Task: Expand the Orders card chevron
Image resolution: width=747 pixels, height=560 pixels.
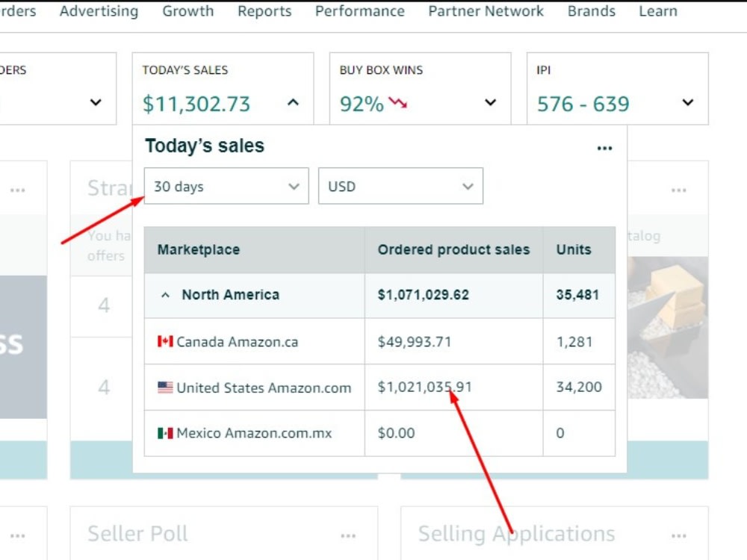Action: 96,102
